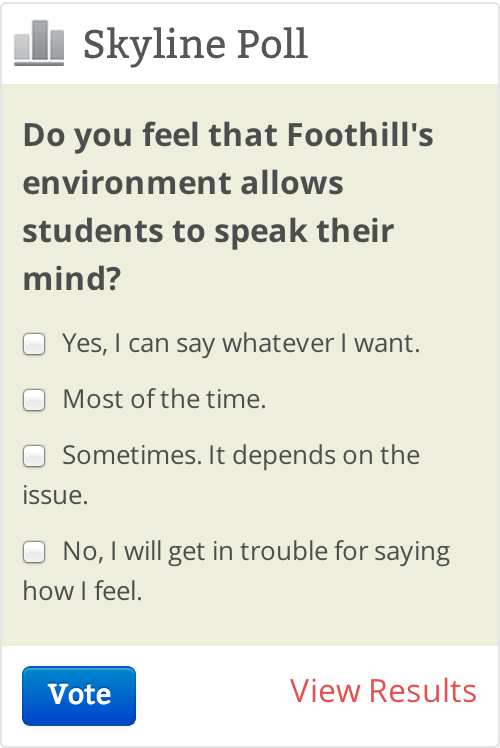Click the bold poll question about Foothill's environment
This screenshot has width=500, height=748.
click(x=228, y=206)
